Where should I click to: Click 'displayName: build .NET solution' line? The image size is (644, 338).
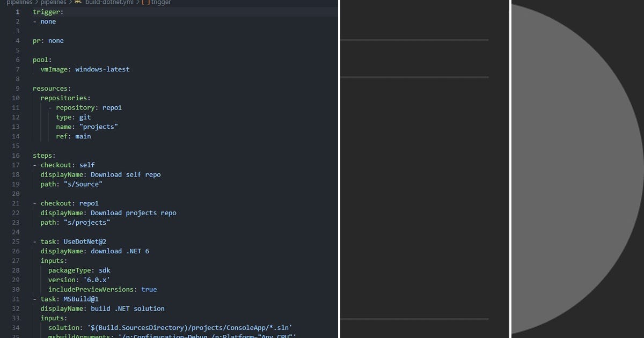[103, 308]
